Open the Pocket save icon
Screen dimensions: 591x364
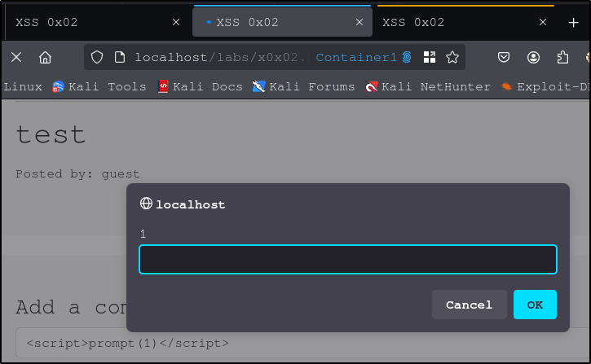pos(504,57)
